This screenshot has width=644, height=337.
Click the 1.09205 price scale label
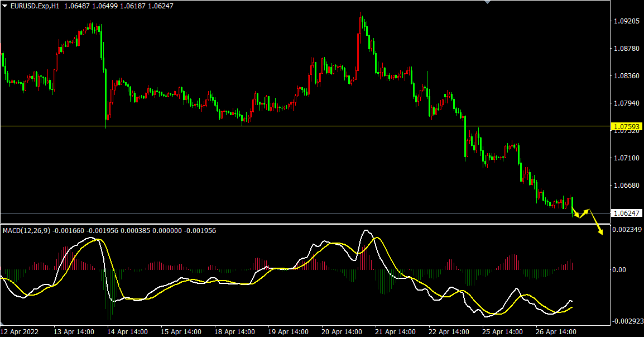(x=627, y=21)
